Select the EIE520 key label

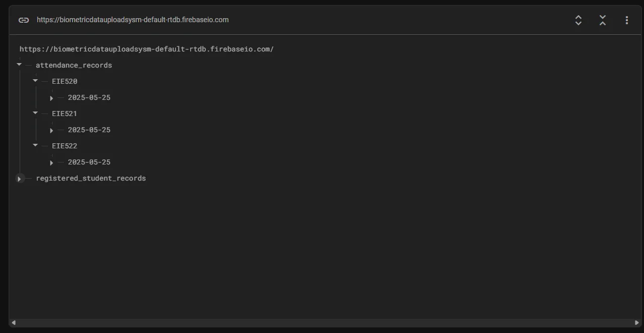click(x=65, y=81)
